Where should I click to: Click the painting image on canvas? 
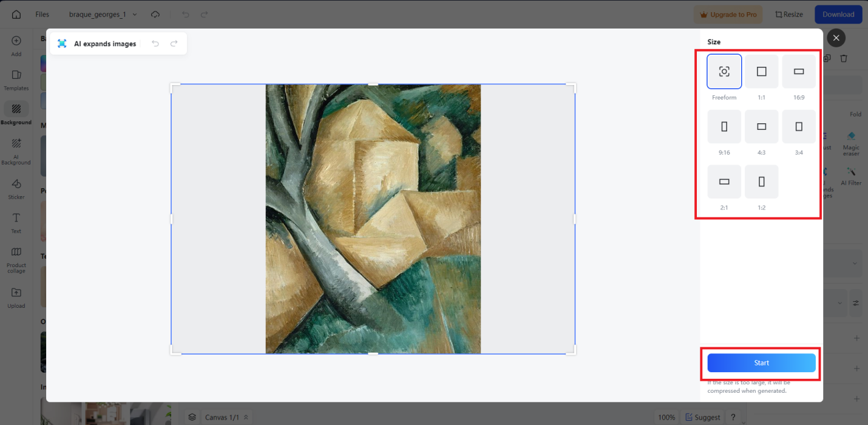click(373, 219)
